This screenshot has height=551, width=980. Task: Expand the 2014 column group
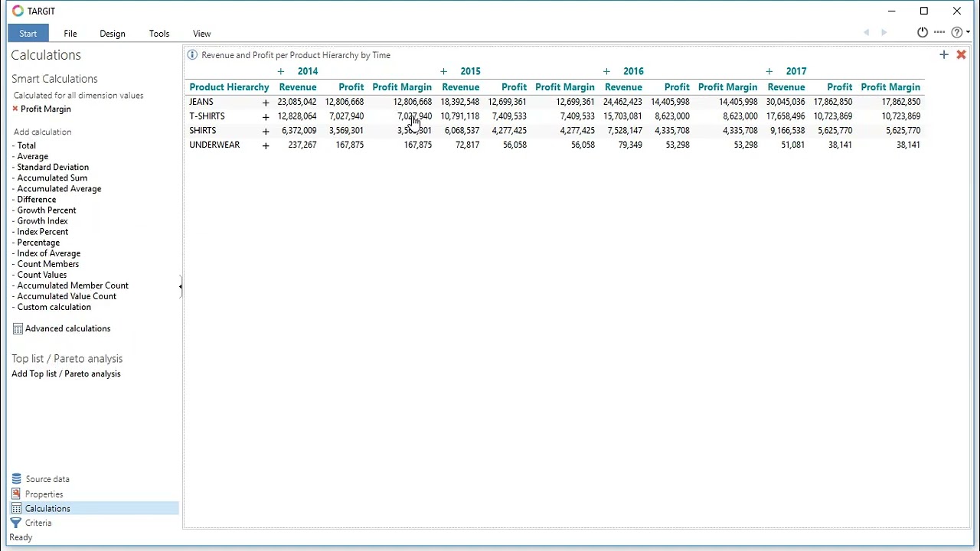point(281,72)
